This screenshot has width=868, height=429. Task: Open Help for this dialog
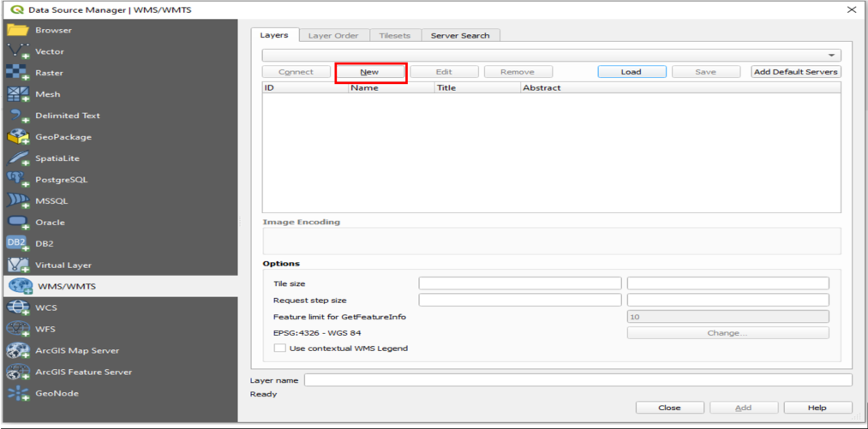(817, 408)
